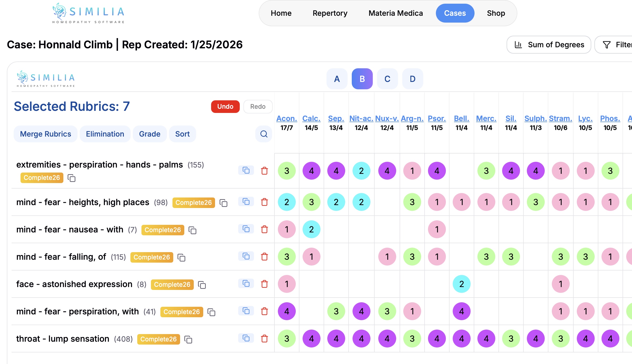Select repertorization group C

click(x=387, y=79)
